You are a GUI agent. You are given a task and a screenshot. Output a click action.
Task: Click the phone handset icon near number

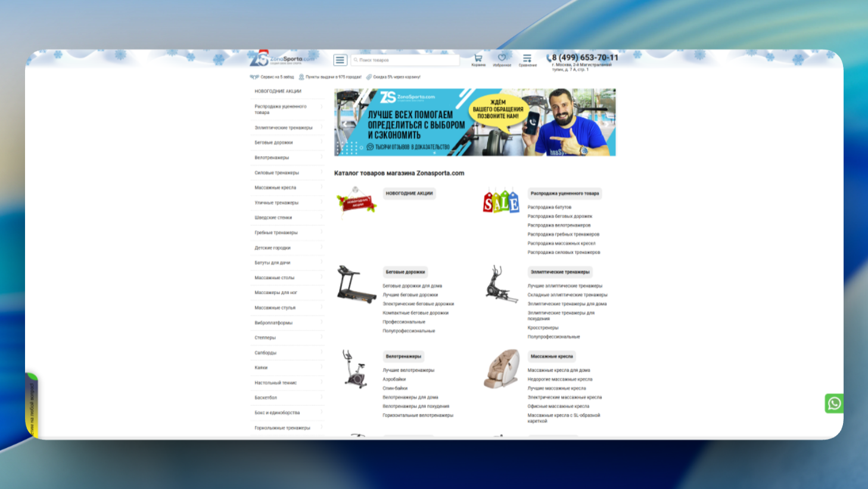pos(549,58)
